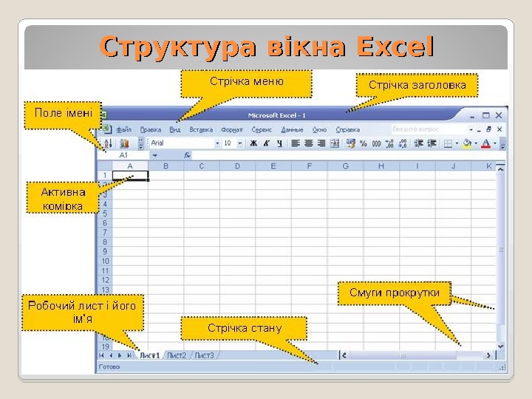Viewport: 532px width, 399px height.
Task: Expand toolbar options at right end
Action: (503, 144)
